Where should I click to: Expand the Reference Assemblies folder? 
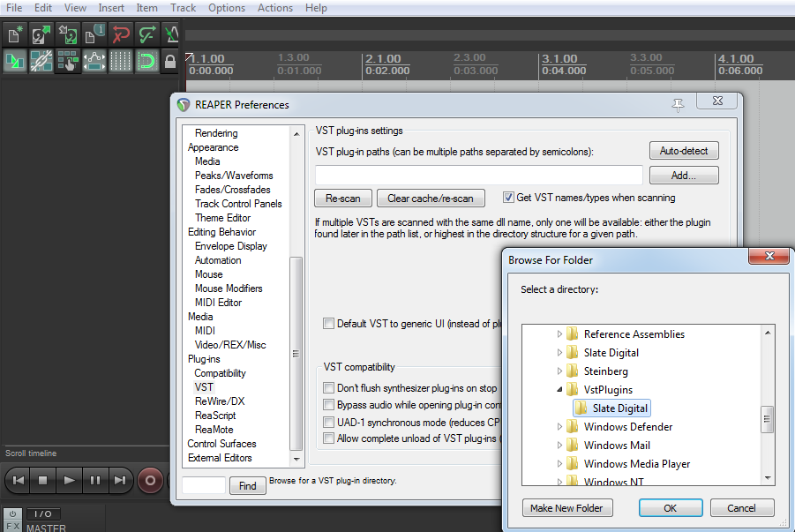tap(559, 333)
